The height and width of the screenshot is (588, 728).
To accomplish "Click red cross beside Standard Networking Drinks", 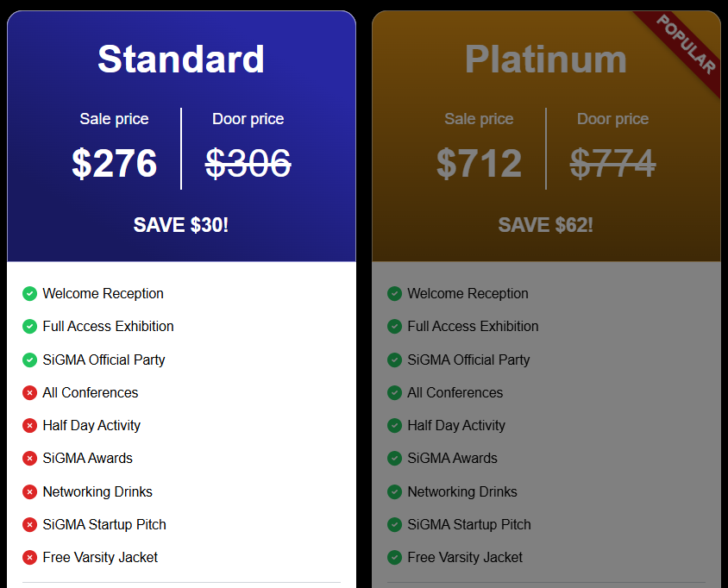I will [29, 492].
